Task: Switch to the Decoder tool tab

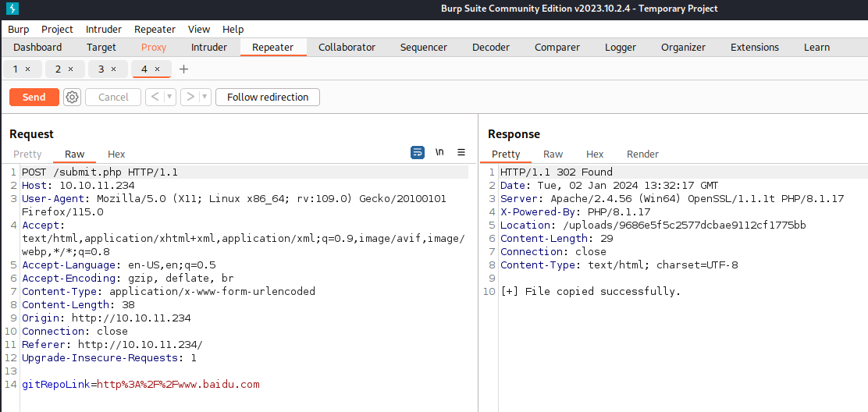Action: click(491, 48)
